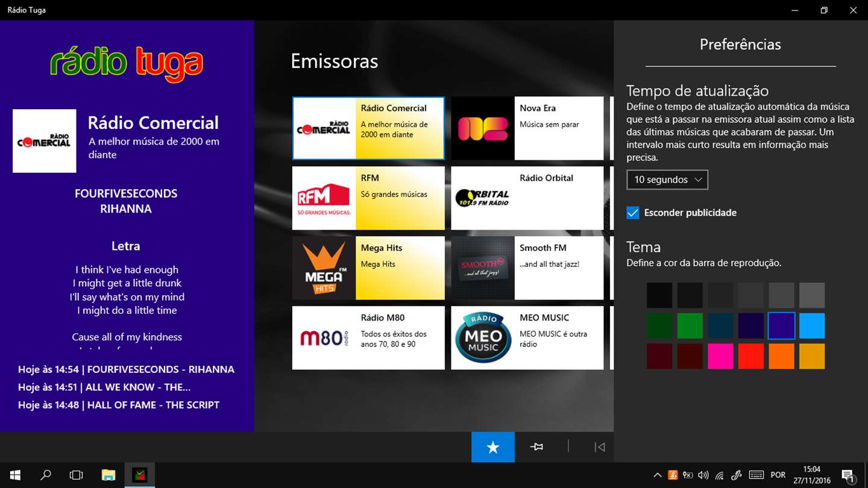Choose the RFM station logo
Image resolution: width=868 pixels, height=488 pixels.
[324, 198]
